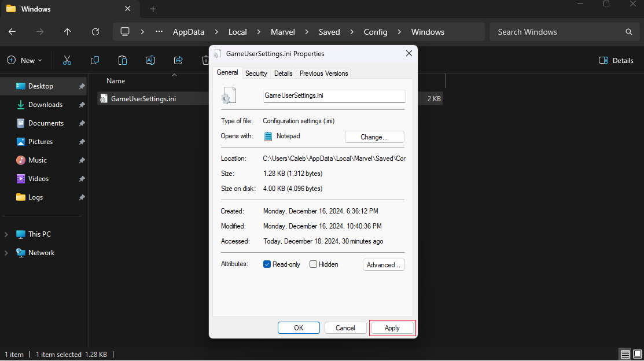Click chevron after AppData in address bar
This screenshot has height=361, width=644.
216,32
